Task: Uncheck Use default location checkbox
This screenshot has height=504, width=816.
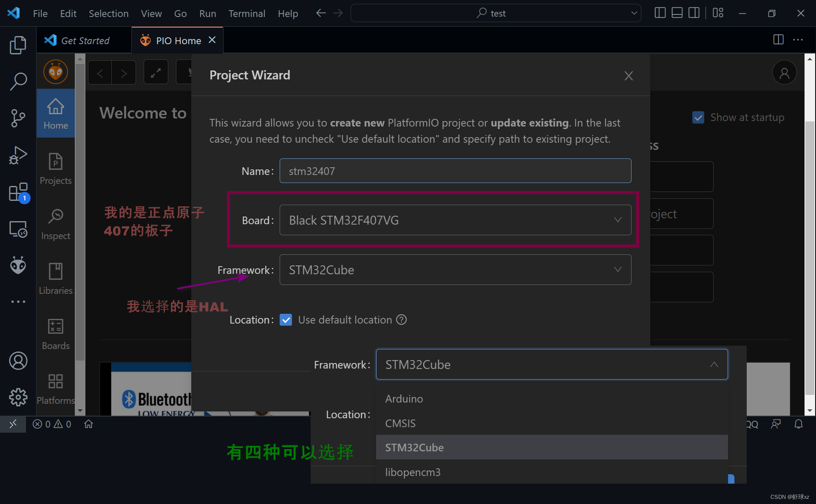Action: tap(286, 320)
